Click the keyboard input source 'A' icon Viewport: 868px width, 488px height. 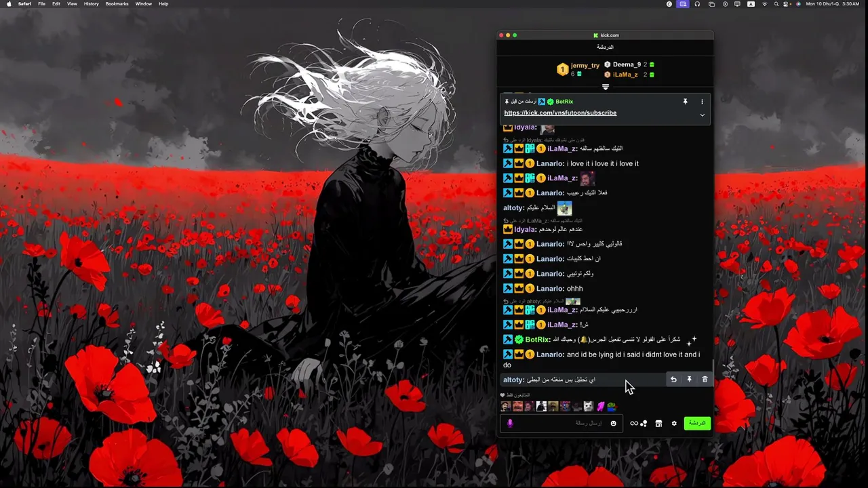pyautogui.click(x=751, y=4)
